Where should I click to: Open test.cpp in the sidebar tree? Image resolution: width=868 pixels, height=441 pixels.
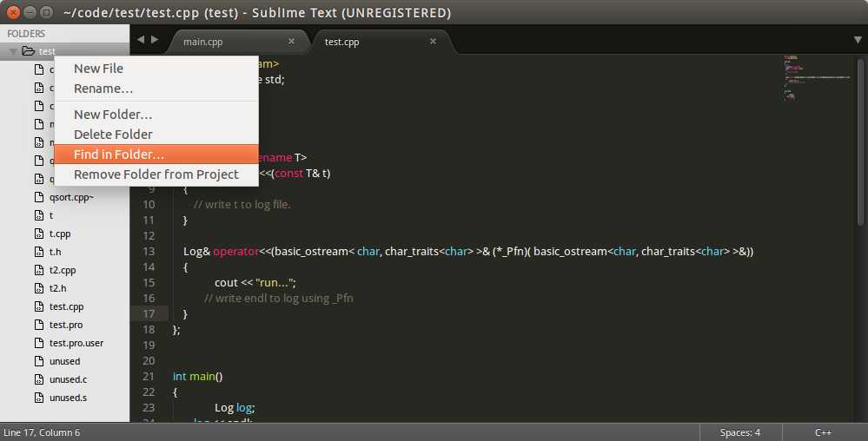click(66, 306)
